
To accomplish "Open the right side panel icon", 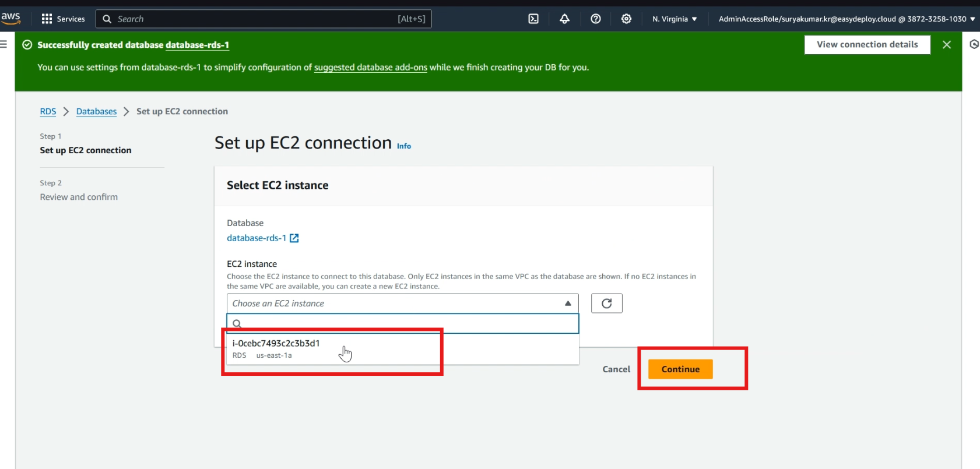I will pyautogui.click(x=974, y=44).
